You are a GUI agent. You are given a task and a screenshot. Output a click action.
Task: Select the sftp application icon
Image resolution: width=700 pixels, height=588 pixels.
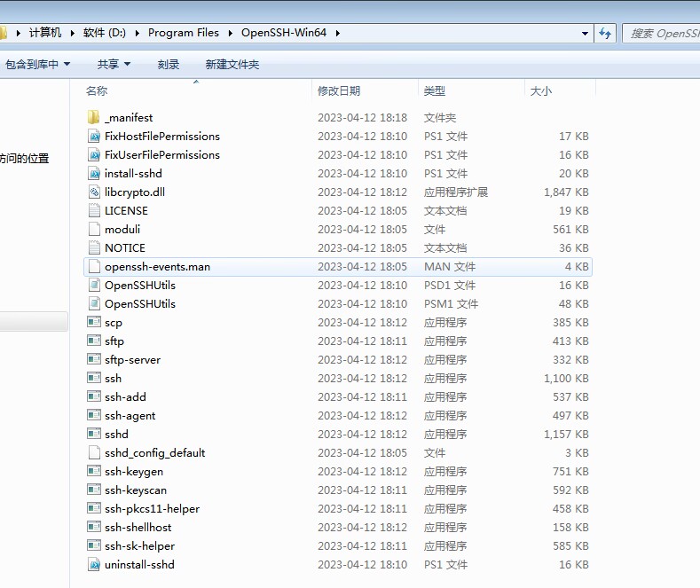(94, 341)
